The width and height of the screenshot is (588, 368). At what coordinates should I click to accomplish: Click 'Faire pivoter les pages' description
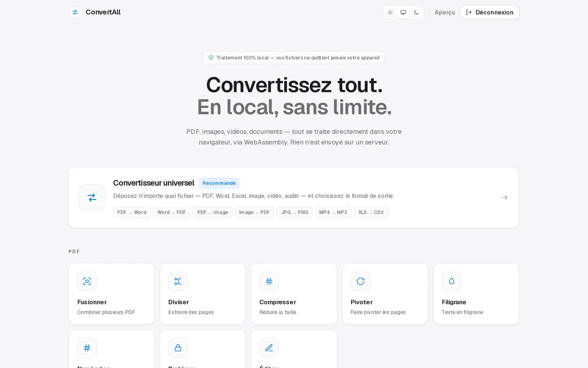click(378, 312)
